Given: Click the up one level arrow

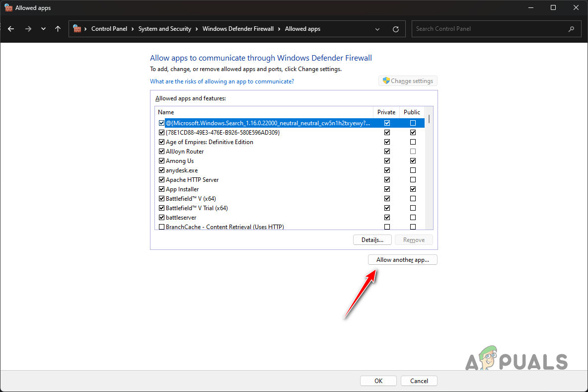Looking at the screenshot, I should [x=58, y=29].
